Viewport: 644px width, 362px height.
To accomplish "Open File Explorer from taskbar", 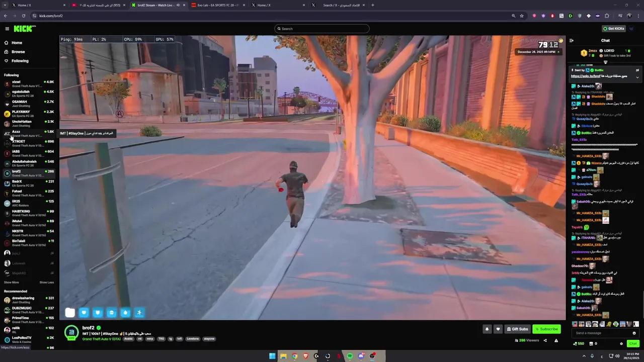I will 283,356.
